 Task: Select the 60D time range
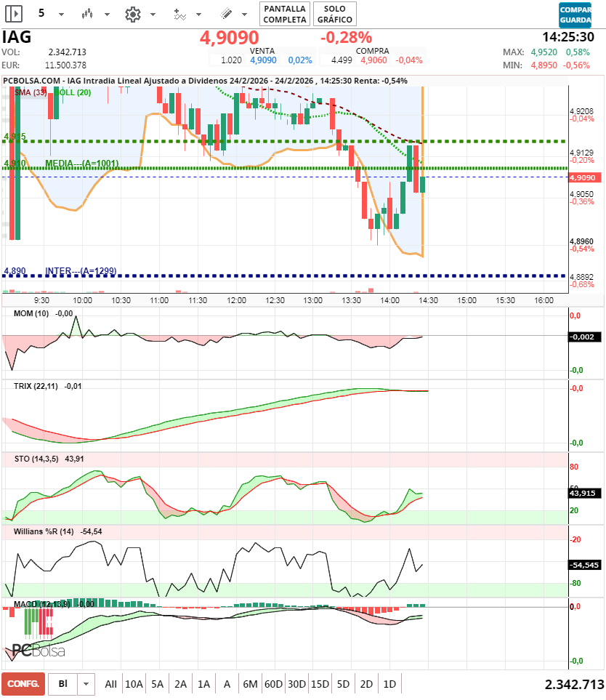point(273,684)
